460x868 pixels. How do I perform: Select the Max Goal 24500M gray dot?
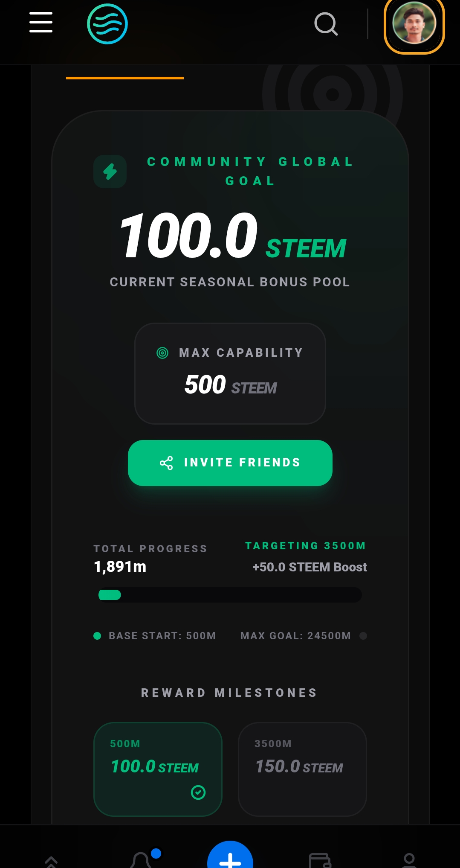click(x=363, y=636)
